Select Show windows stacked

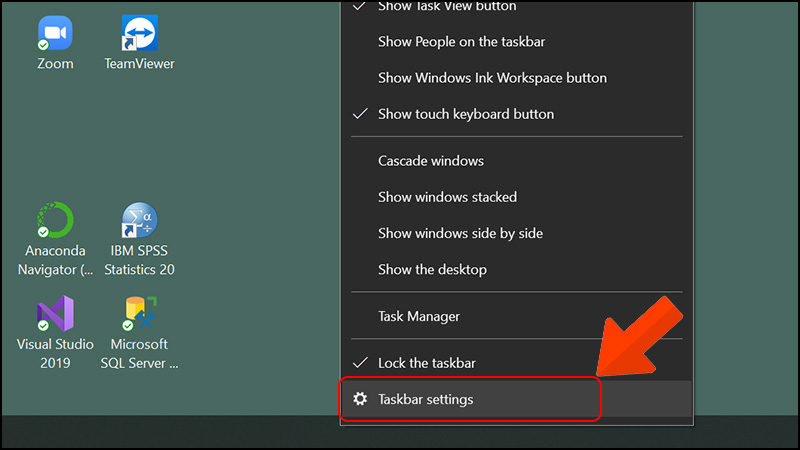coord(447,197)
